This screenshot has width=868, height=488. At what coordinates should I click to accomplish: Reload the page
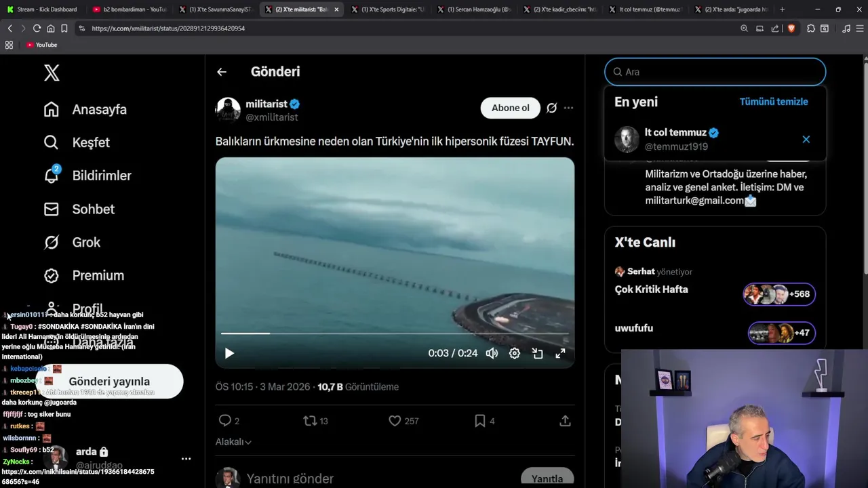click(x=37, y=28)
